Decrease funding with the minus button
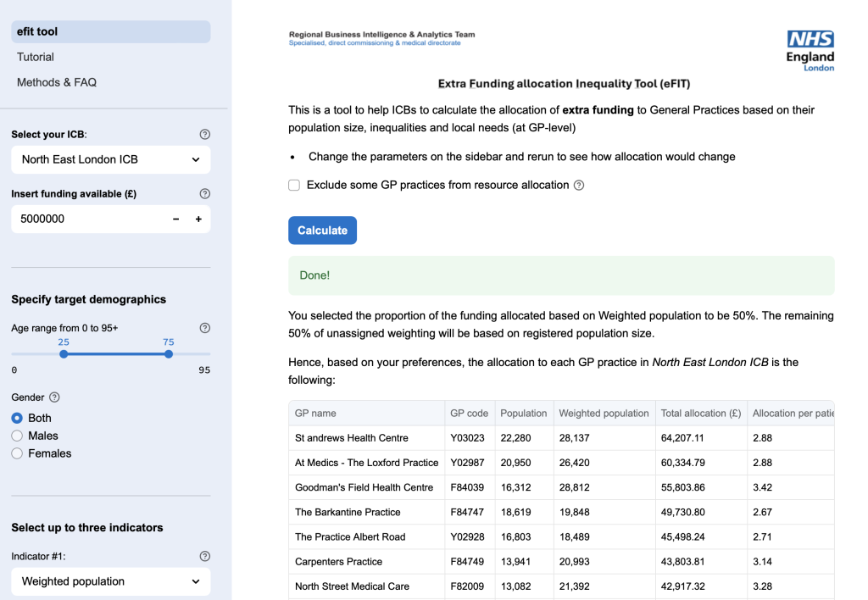The height and width of the screenshot is (600, 868). 176,219
